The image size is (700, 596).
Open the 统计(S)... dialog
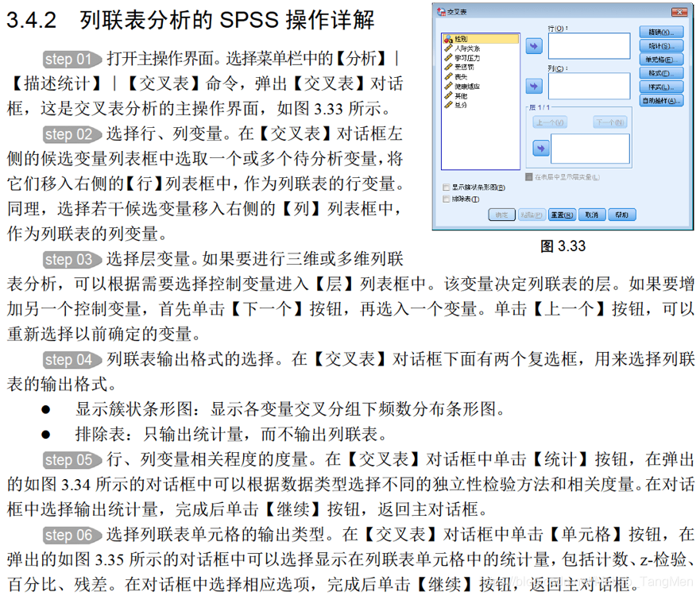[661, 46]
